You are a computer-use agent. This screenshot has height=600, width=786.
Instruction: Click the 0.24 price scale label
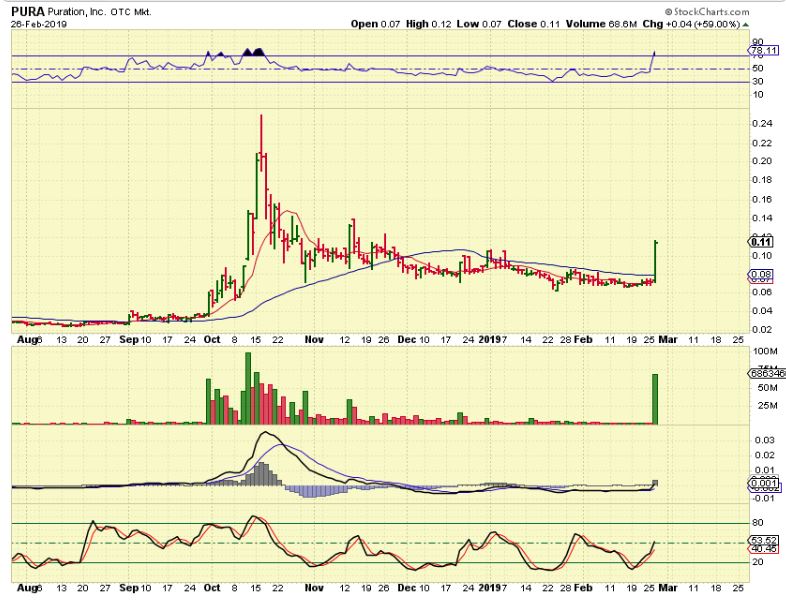(762, 124)
